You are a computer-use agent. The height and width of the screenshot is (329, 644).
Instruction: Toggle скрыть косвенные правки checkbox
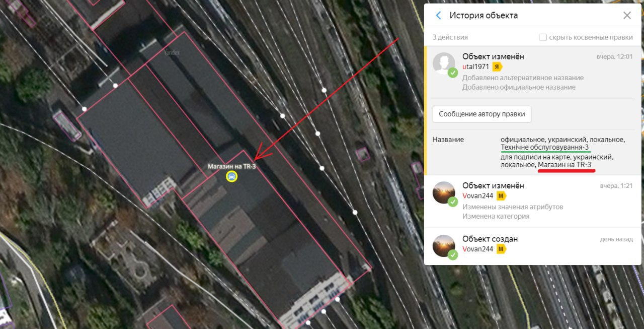coord(542,37)
